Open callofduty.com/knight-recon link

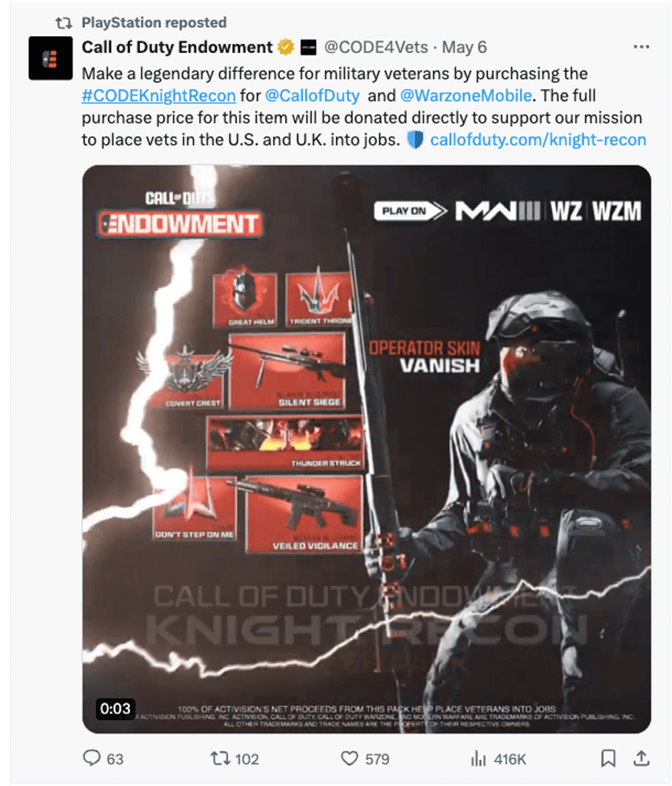pos(538,139)
